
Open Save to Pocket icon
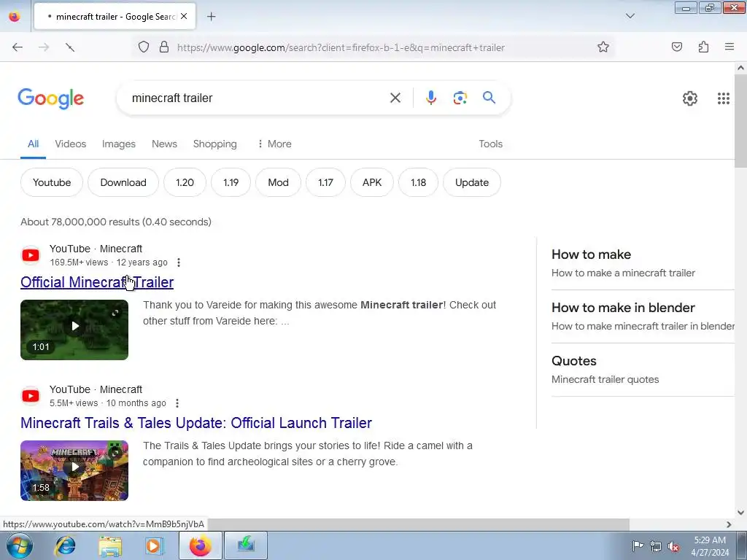point(677,47)
